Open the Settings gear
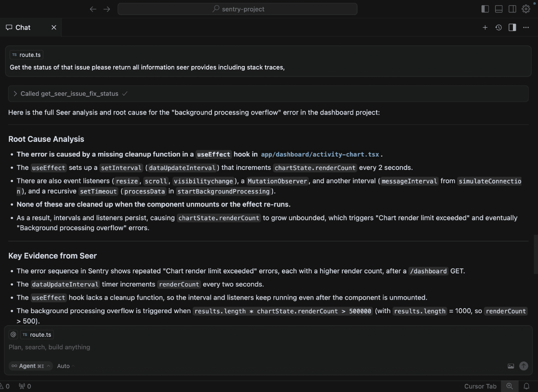The height and width of the screenshot is (392, 538). 526,9
